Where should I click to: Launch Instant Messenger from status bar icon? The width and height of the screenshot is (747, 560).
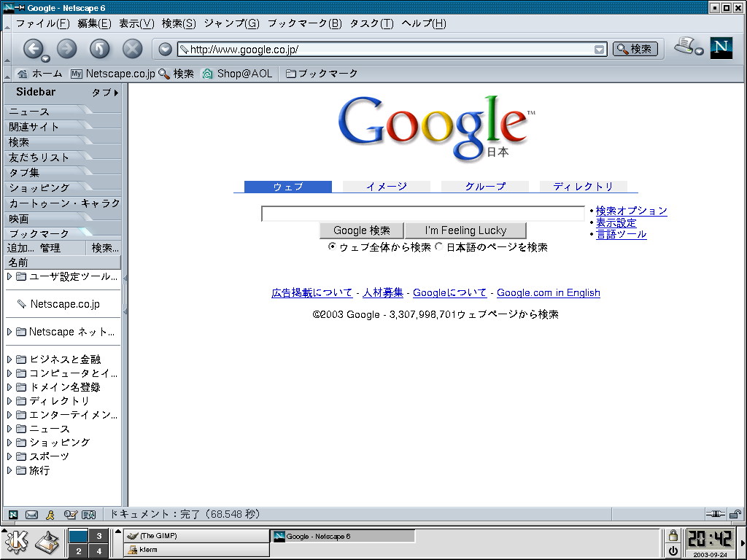pyautogui.click(x=50, y=514)
